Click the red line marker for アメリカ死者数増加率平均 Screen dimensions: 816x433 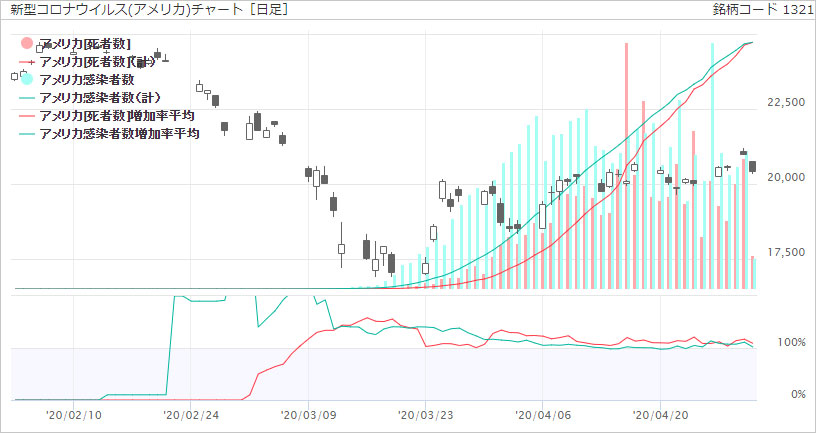point(27,116)
